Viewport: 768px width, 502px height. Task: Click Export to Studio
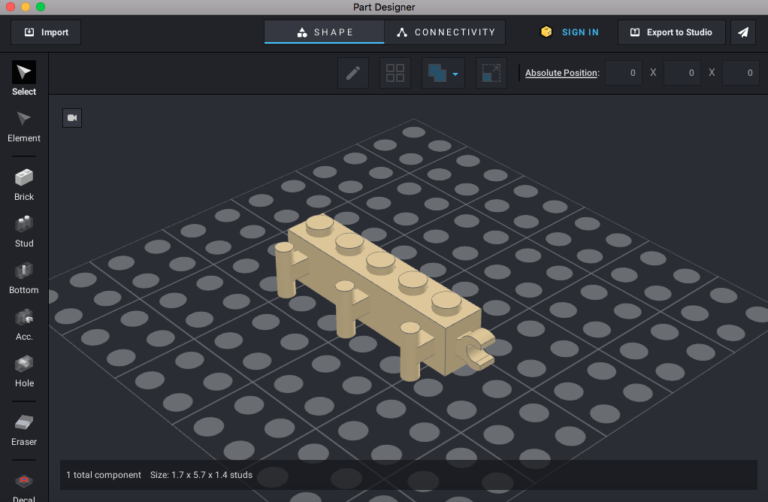click(x=671, y=32)
